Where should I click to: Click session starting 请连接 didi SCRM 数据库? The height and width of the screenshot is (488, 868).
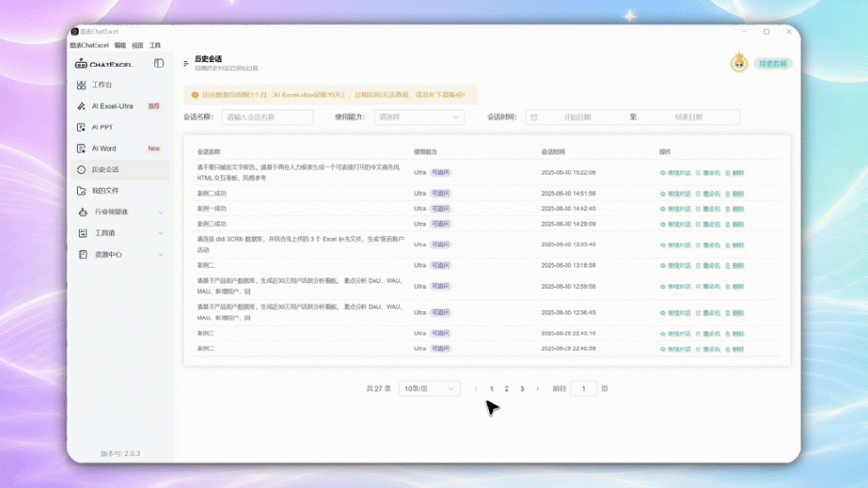point(301,245)
